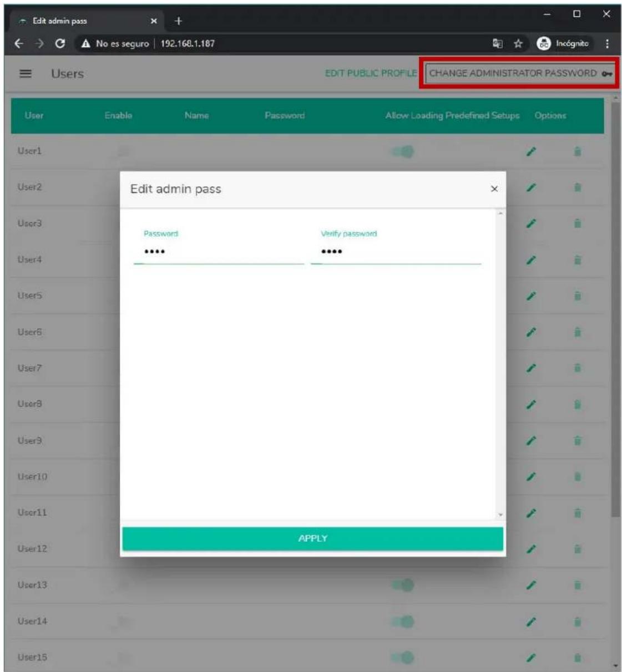Toggle User14 Allow Loading Predefined Setups switch
The width and height of the screenshot is (622, 672).
pyautogui.click(x=403, y=622)
